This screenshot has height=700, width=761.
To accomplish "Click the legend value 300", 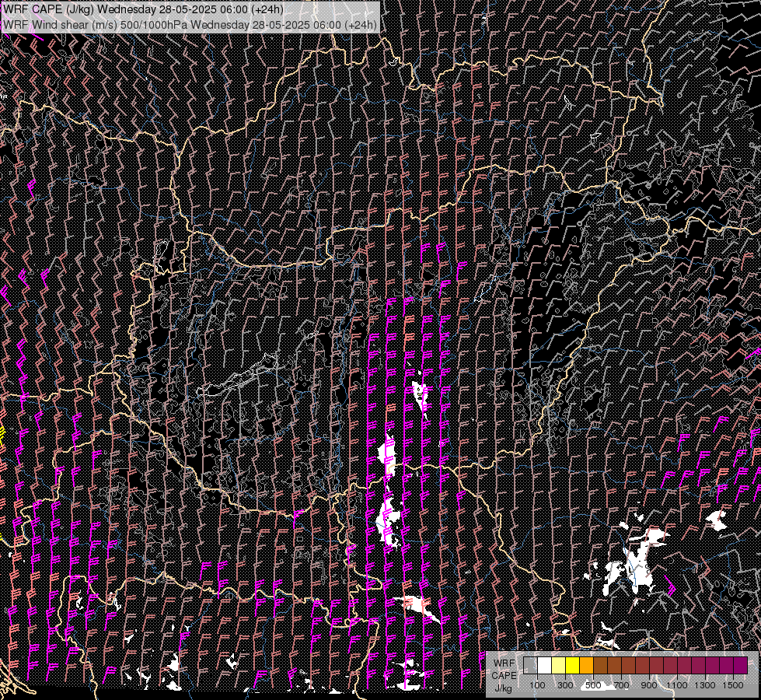I will (x=565, y=685).
